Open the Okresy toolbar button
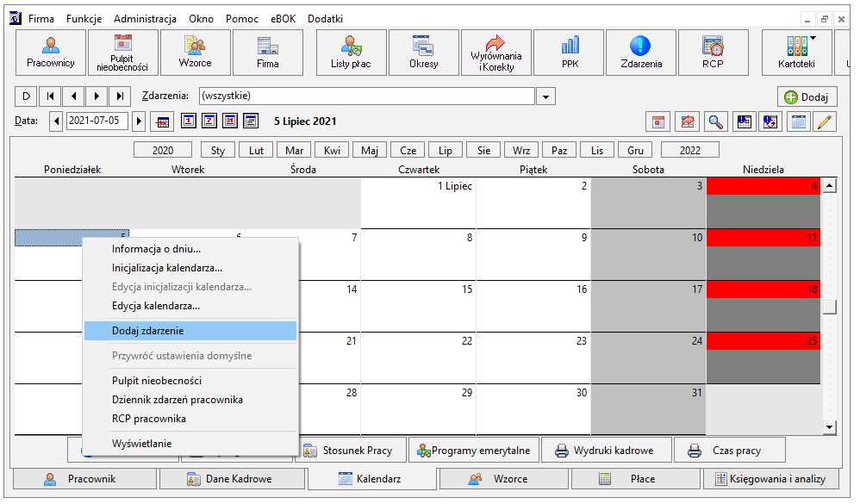The height and width of the screenshot is (504, 860). pyautogui.click(x=423, y=53)
